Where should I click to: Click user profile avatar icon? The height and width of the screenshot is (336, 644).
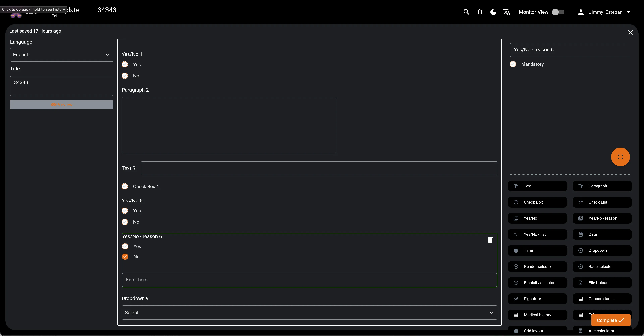click(581, 12)
